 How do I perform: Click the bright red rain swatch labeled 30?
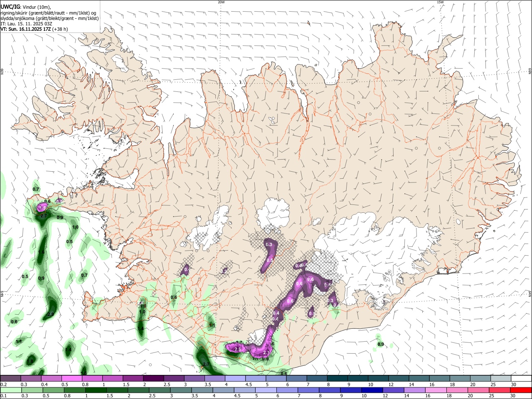(x=521, y=390)
